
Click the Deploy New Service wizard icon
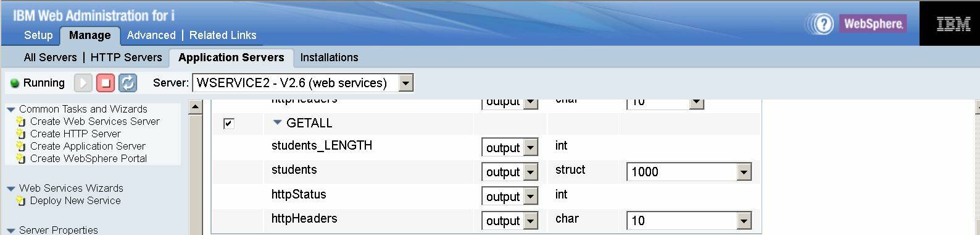click(x=21, y=200)
